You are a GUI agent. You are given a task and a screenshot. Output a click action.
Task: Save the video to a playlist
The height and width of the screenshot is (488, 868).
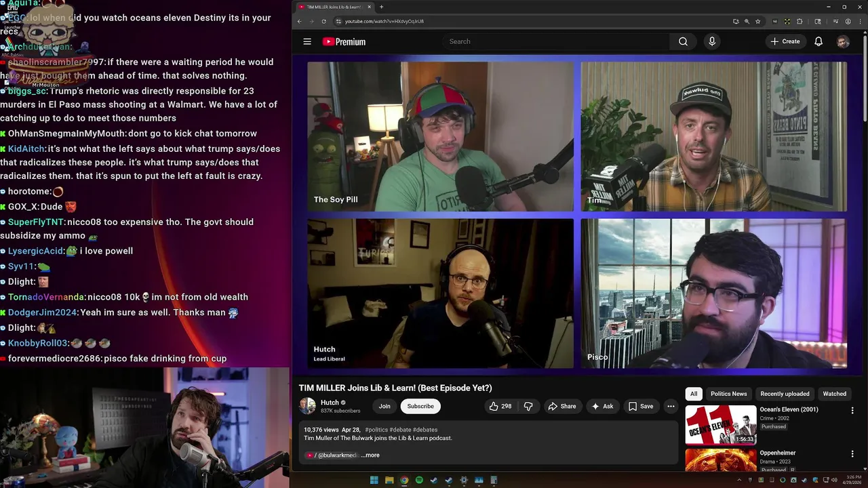point(641,406)
